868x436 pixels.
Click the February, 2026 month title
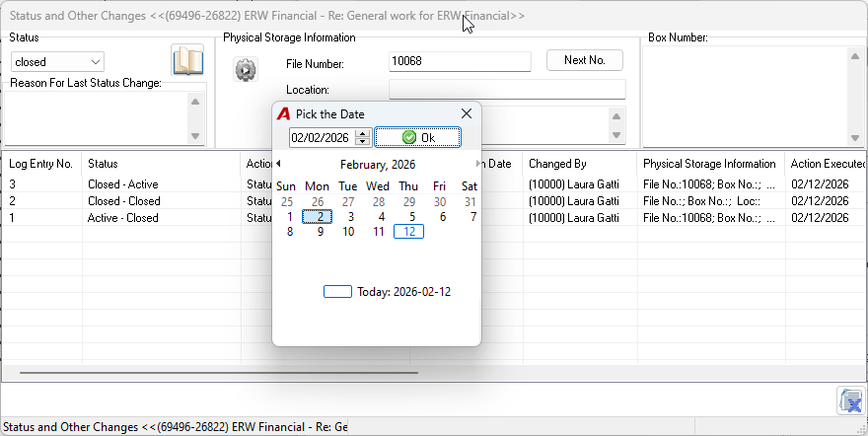point(378,165)
